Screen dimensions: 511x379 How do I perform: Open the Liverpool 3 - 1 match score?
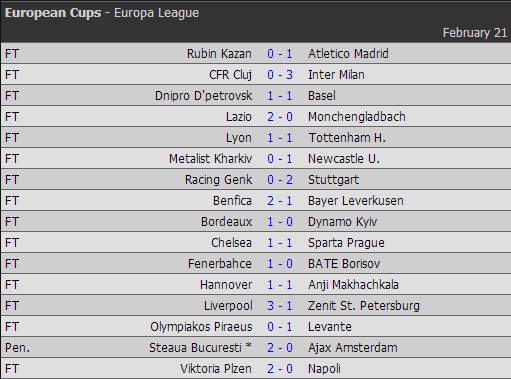tap(280, 306)
